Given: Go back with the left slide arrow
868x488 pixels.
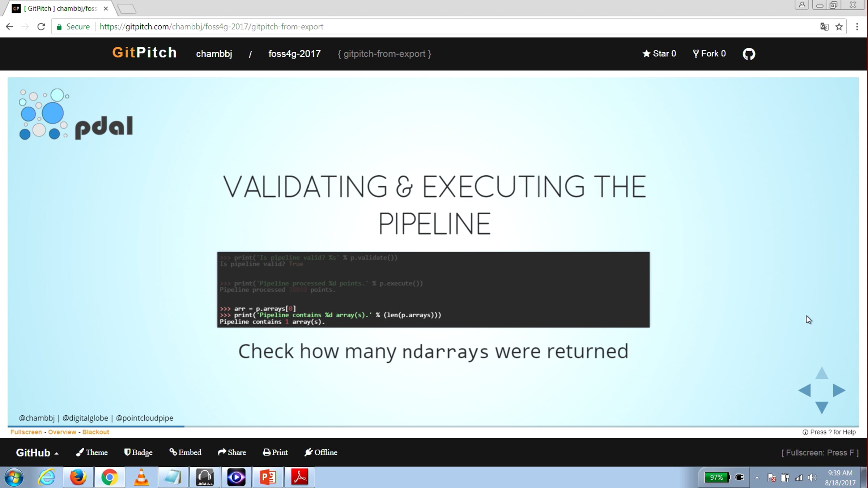Looking at the screenshot, I should click(x=804, y=390).
